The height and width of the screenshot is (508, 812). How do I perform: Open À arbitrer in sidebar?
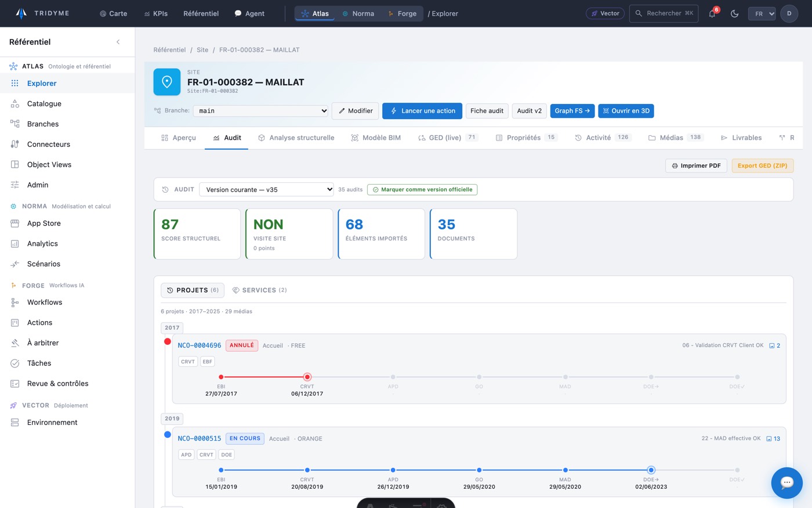[x=43, y=343]
